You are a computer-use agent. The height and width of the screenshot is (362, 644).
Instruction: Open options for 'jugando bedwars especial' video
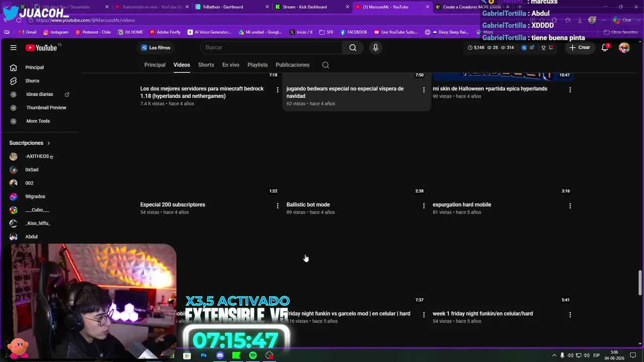[x=424, y=89]
